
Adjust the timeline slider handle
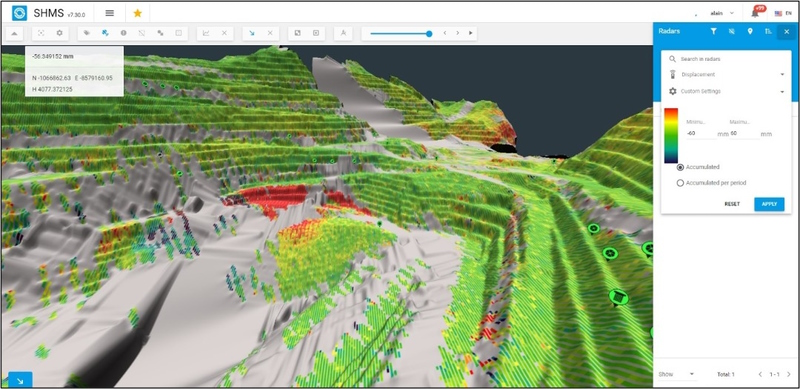point(429,33)
